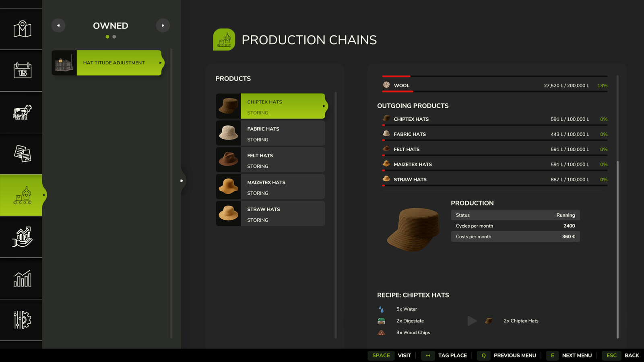Image resolution: width=644 pixels, height=362 pixels.
Task: Select Fabric Hats in products list
Action: pos(282,134)
